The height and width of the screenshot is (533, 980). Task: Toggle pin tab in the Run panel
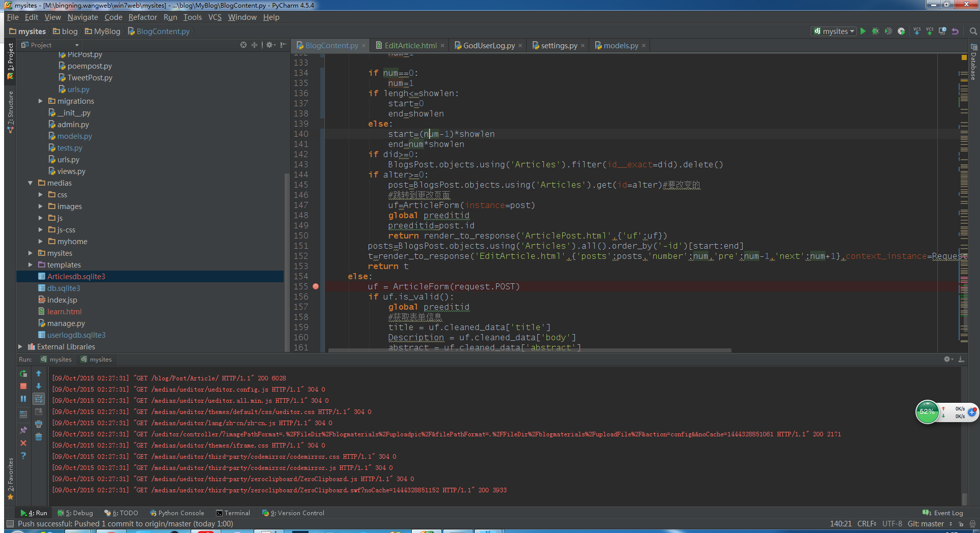pos(23,430)
